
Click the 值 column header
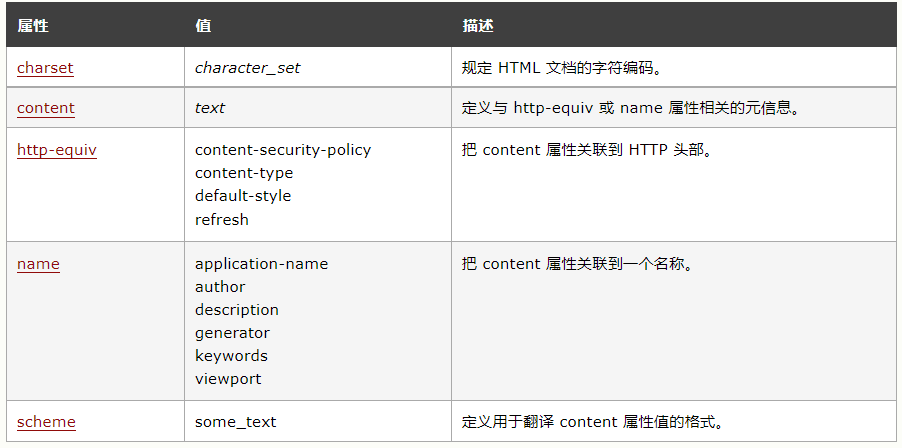203,26
